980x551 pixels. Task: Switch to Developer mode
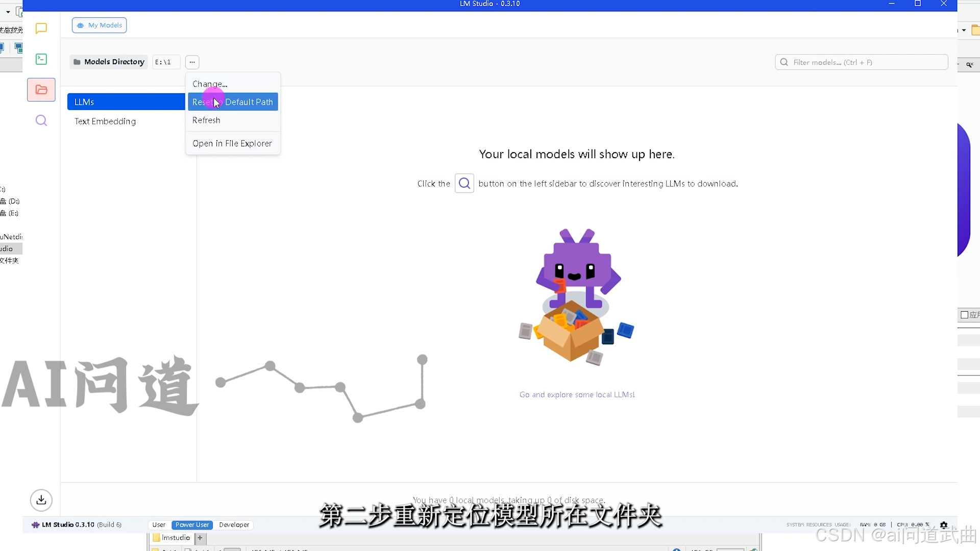pos(234,524)
